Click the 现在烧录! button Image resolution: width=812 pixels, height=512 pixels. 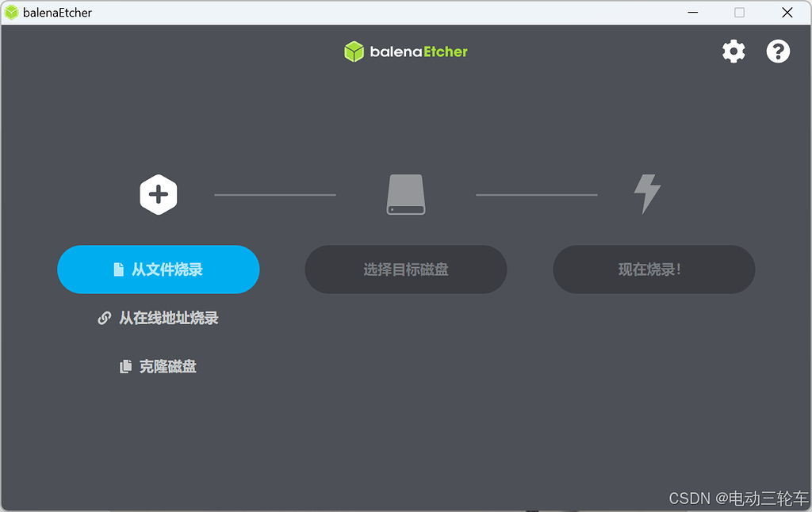tap(653, 269)
